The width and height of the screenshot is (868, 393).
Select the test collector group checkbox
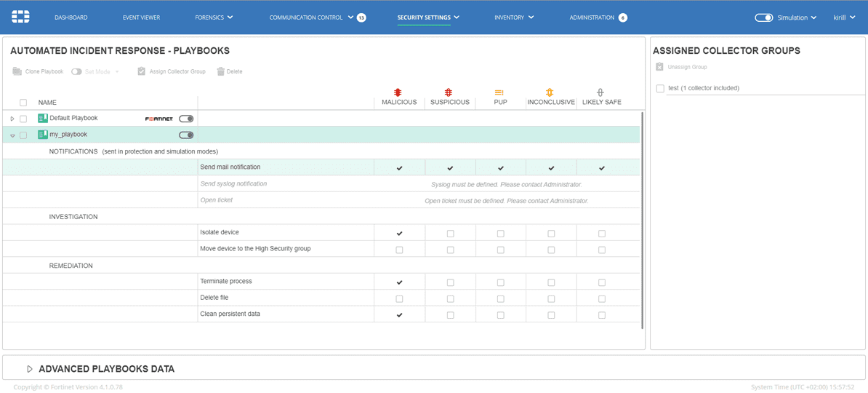pyautogui.click(x=660, y=89)
